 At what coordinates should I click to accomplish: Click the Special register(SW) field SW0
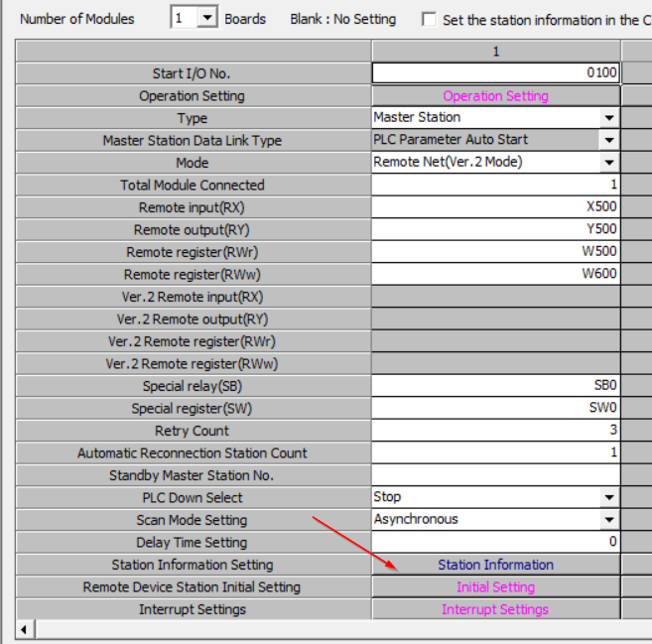(x=495, y=408)
